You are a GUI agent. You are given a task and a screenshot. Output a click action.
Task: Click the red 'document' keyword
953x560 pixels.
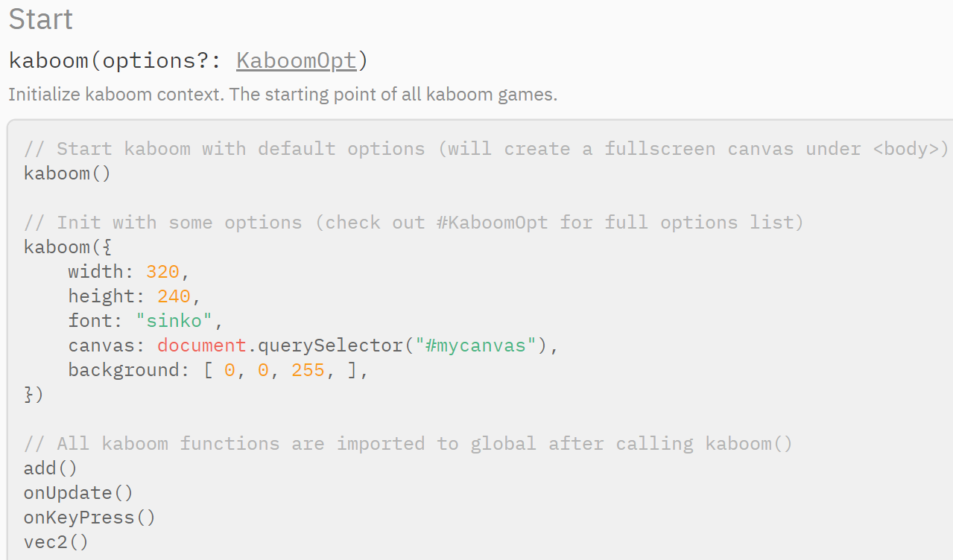[x=202, y=346]
